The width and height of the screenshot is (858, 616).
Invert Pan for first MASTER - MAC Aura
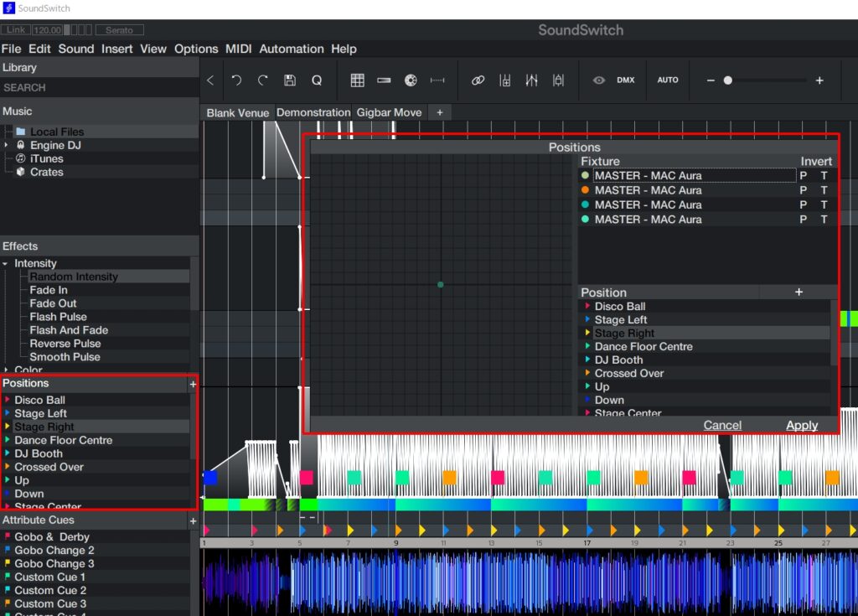coord(803,176)
